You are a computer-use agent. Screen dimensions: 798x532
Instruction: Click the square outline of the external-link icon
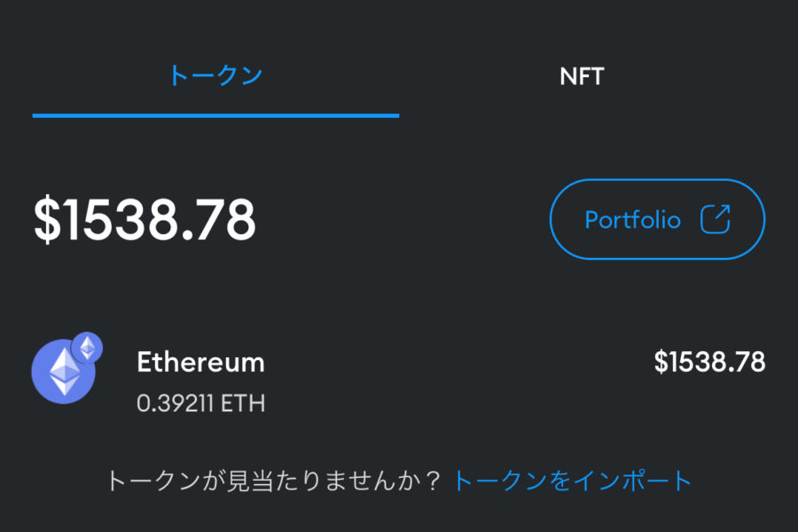coord(712,223)
